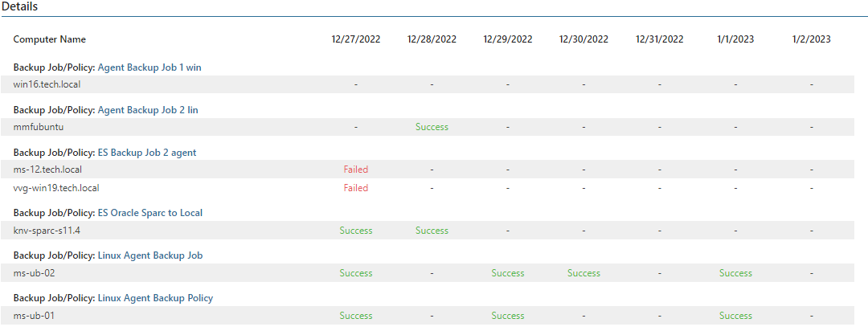
Task: Click ms-ub-02 Success status on 12/30/2022
Action: click(x=583, y=273)
